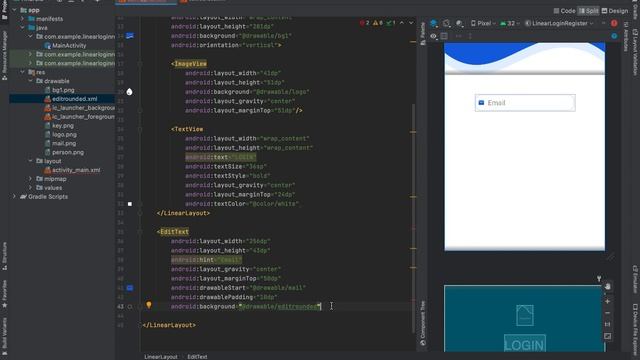Click the yellow lightbulb quick-fix icon
This screenshot has width=640, height=360.
pyautogui.click(x=149, y=305)
